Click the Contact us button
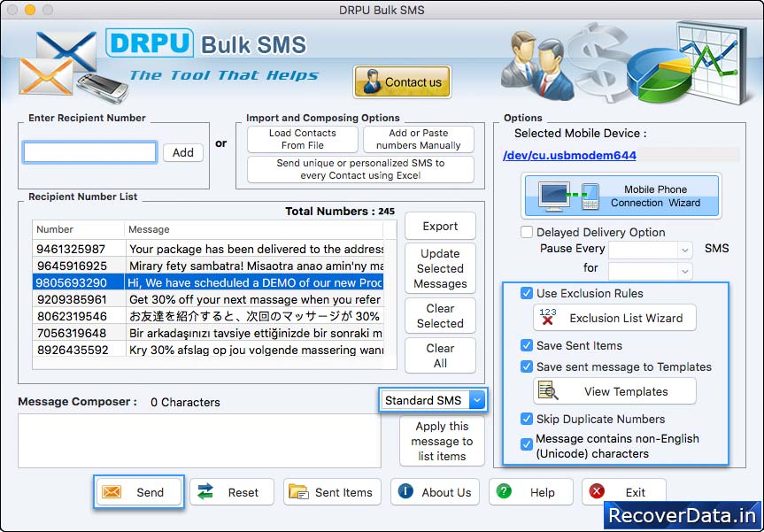Screen dimensions: 764x532 [402, 81]
